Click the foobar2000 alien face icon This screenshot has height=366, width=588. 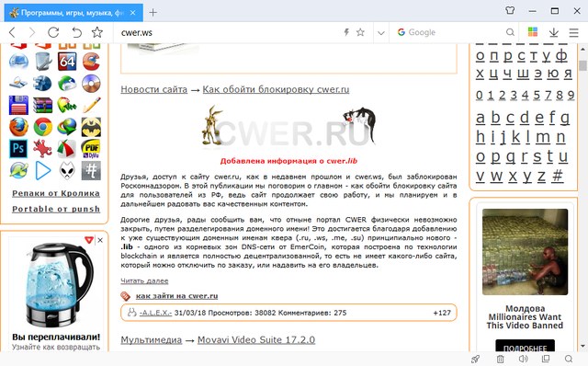[x=67, y=171]
